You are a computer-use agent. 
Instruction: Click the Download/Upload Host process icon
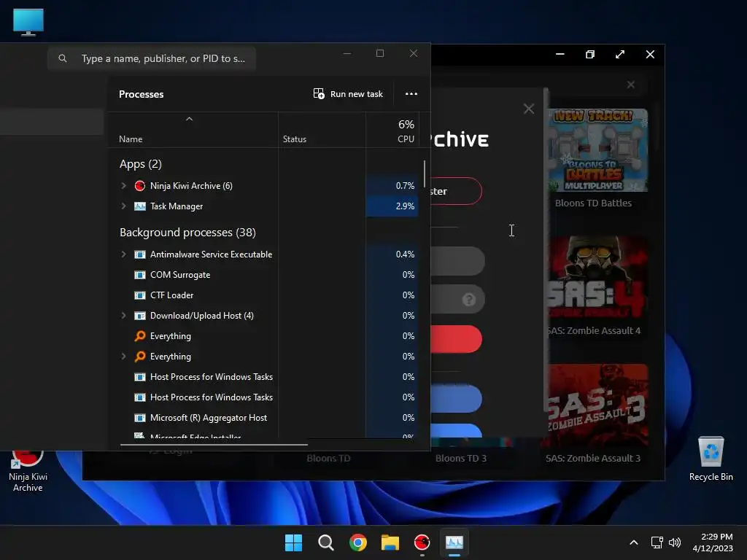pyautogui.click(x=139, y=316)
